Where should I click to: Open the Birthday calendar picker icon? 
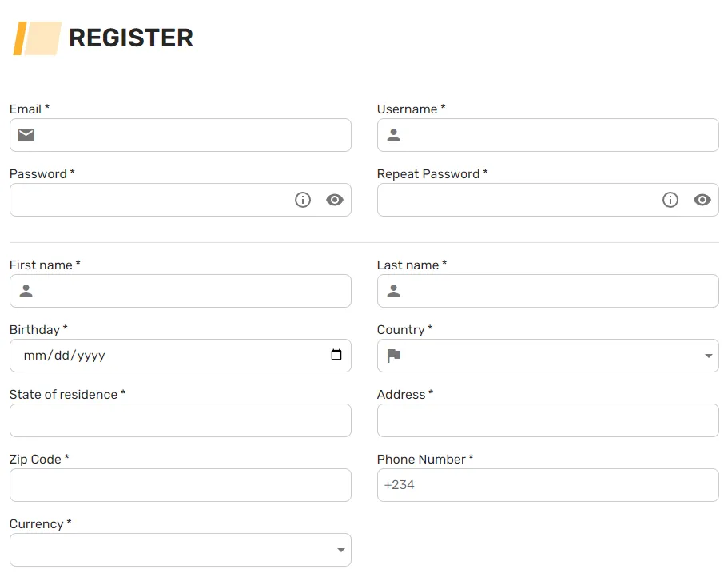tap(336, 355)
